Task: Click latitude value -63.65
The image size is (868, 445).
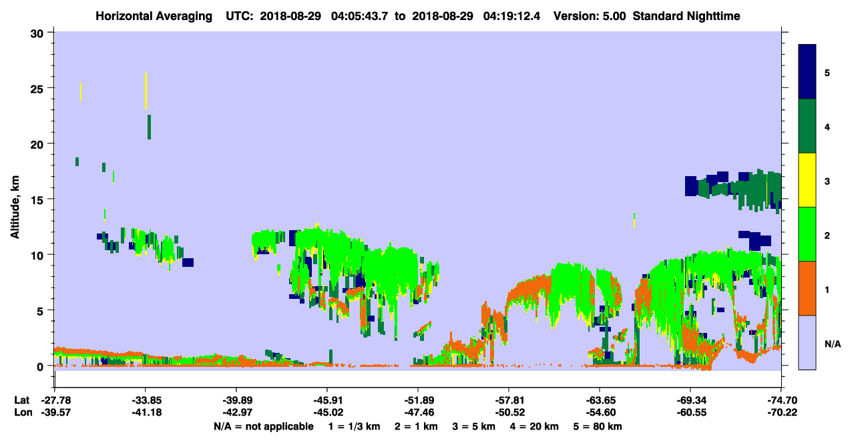Action: (600, 400)
